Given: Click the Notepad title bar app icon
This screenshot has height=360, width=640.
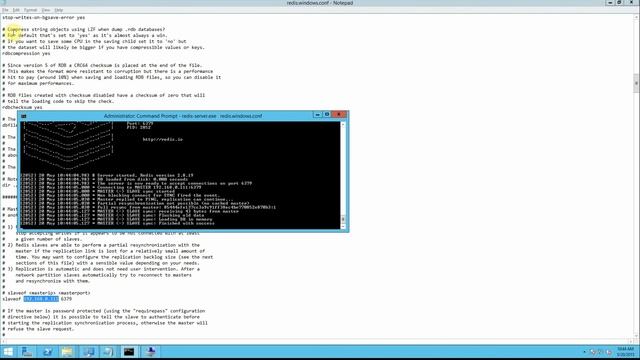Looking at the screenshot, I should (x=4, y=3).
